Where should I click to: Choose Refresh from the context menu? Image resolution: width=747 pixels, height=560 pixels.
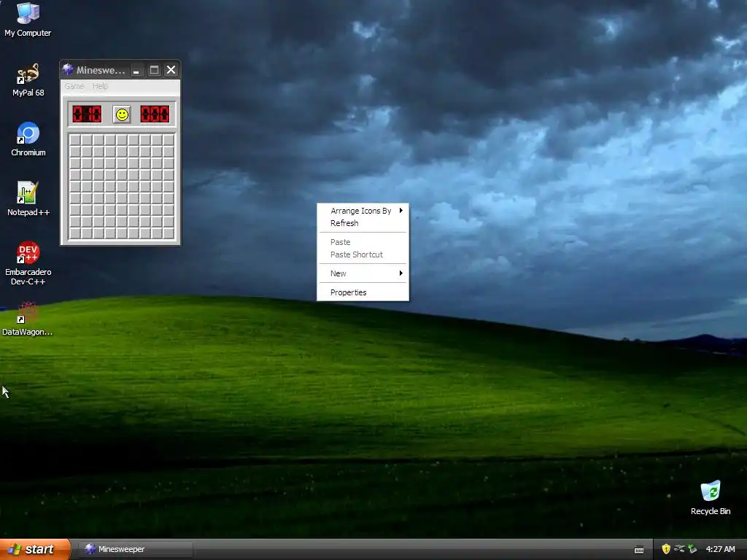click(x=363, y=223)
